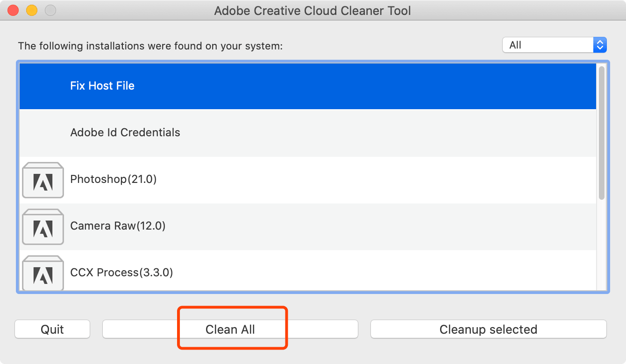Screen dimensions: 626x364
Task: Close the Cleaner Tool window
Action: (13, 10)
